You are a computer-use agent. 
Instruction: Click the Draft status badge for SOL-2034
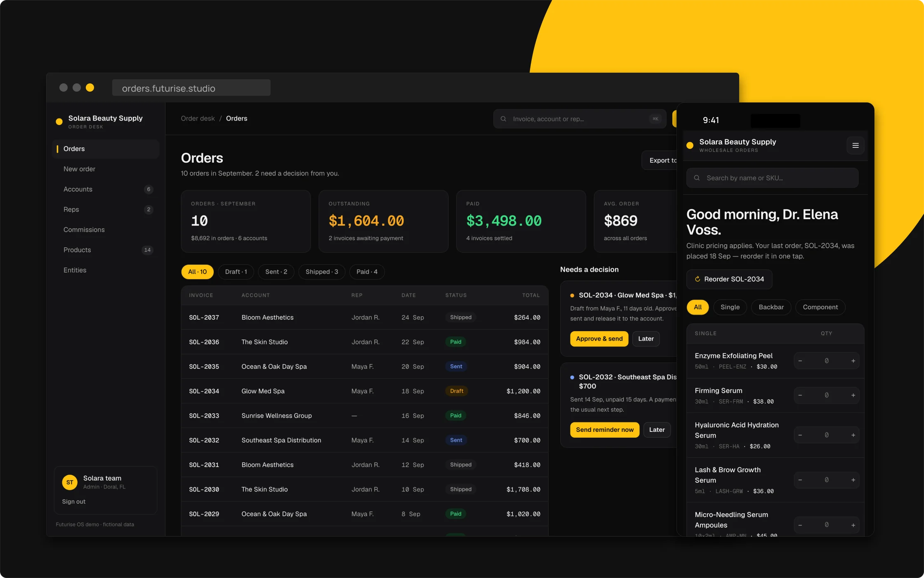pyautogui.click(x=456, y=391)
